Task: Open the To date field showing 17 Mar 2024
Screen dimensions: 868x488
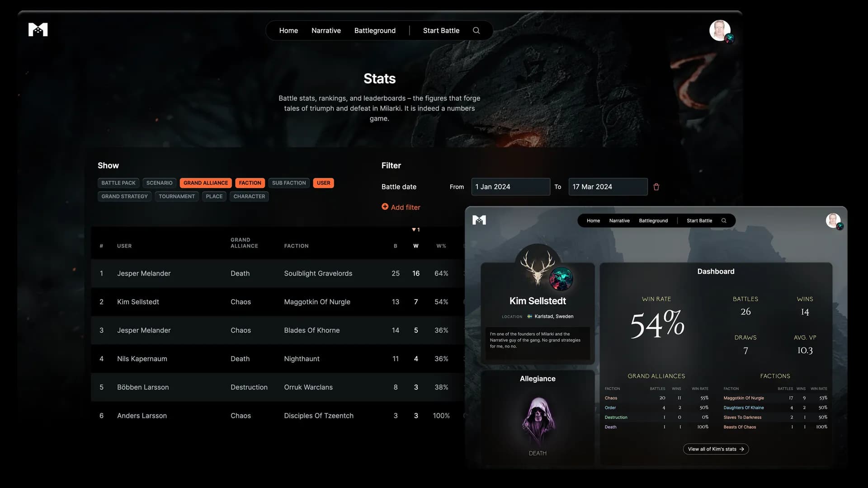Action: click(x=608, y=187)
